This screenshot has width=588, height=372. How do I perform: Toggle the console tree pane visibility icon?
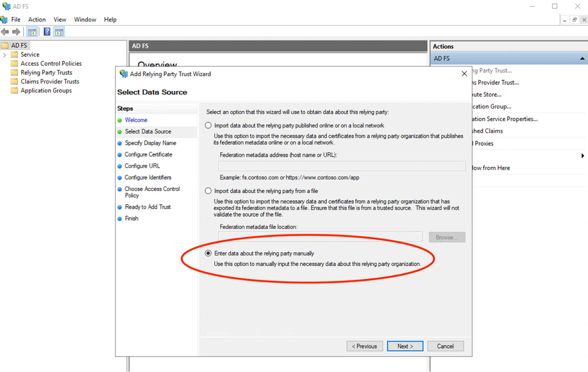[32, 32]
